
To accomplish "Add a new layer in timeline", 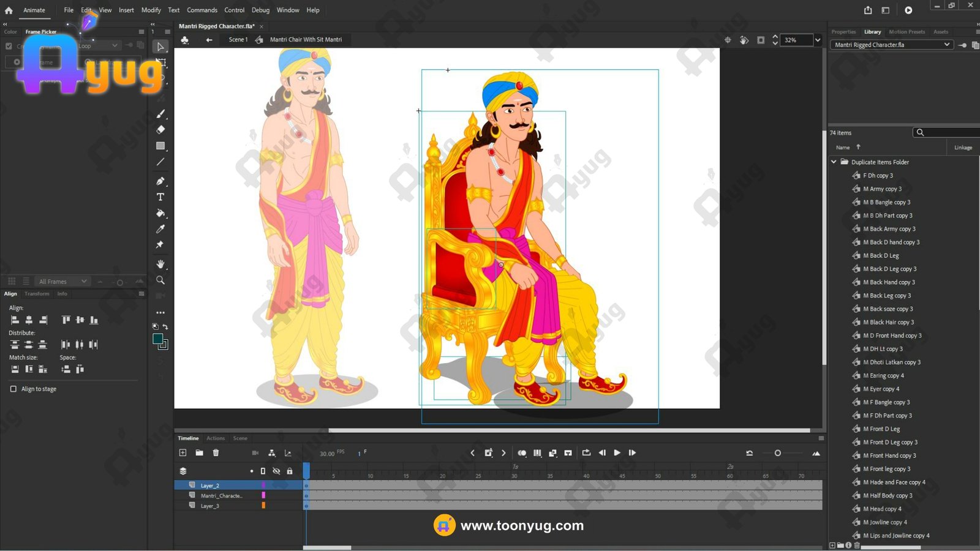I will 183,453.
